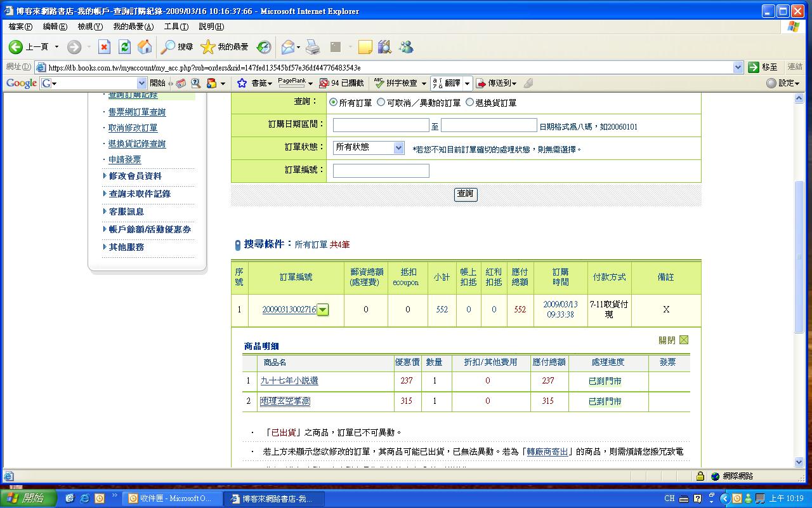Click the 移至 Go button
The width and height of the screenshot is (812, 508).
click(763, 67)
